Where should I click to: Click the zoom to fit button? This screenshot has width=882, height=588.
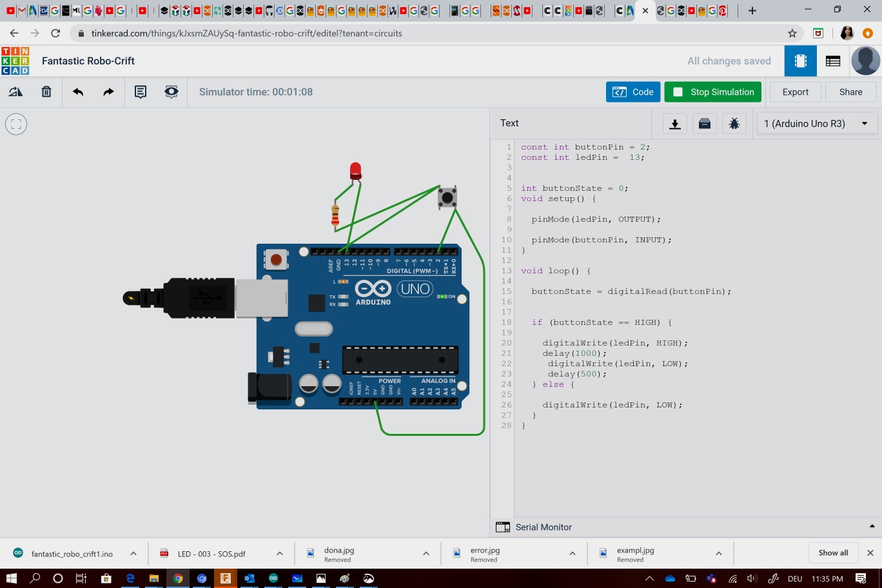pos(16,124)
